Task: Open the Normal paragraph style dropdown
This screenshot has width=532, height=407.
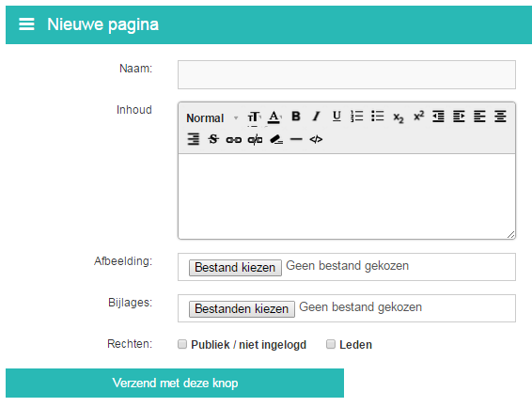Action: point(211,118)
